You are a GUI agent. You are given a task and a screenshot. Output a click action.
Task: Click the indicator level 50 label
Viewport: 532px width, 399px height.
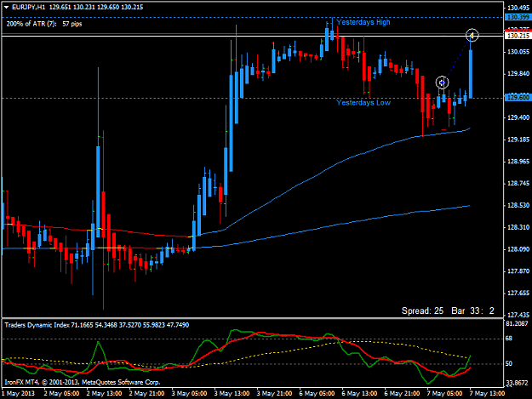508,363
